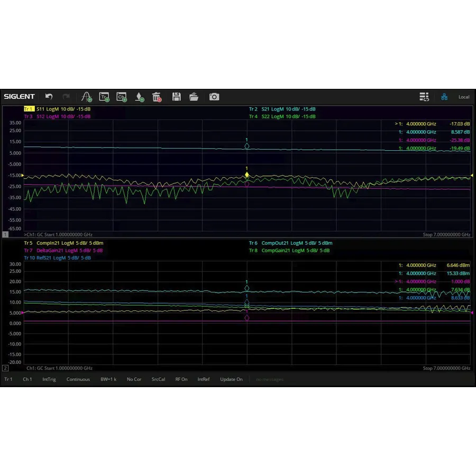Expand the BW=1 k bandwidth setting
Screen dimensions: 476x476
108,379
